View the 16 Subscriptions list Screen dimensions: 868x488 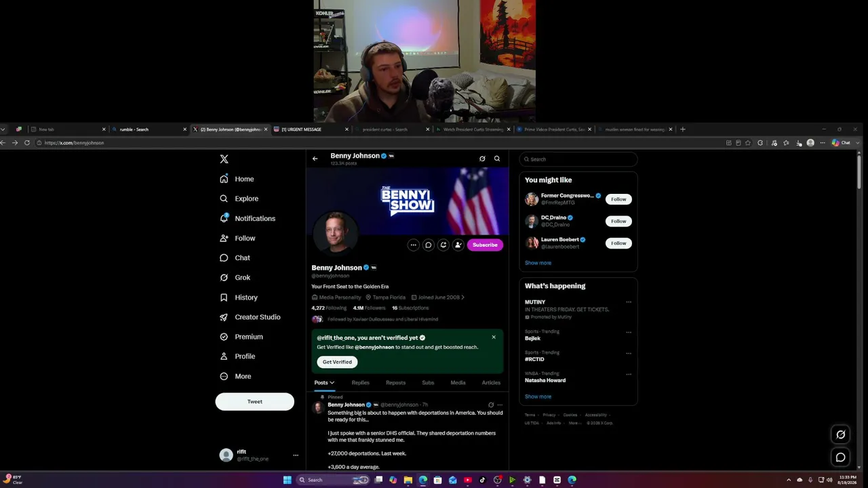coord(410,308)
